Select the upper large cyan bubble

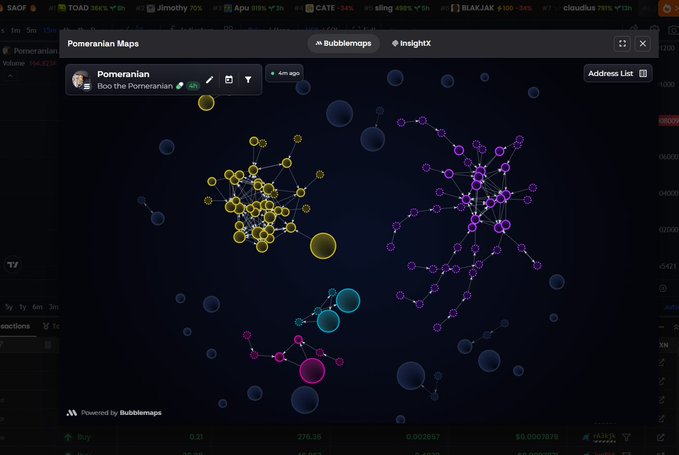(348, 300)
